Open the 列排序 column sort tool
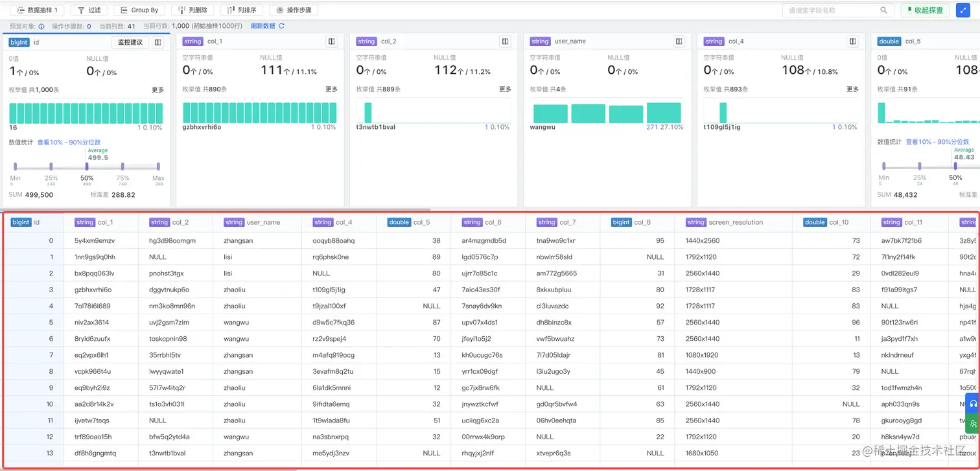Image resolution: width=980 pixels, height=471 pixels. 241,10
